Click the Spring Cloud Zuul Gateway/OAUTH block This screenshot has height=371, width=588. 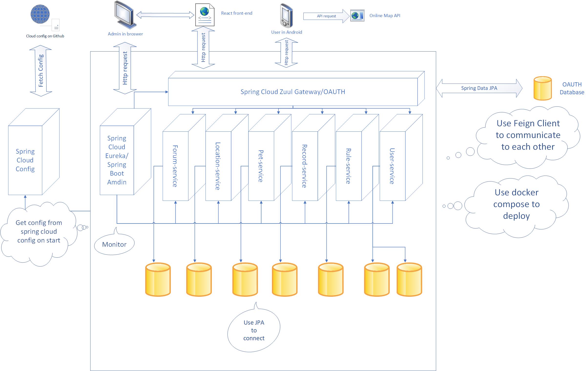pyautogui.click(x=292, y=92)
